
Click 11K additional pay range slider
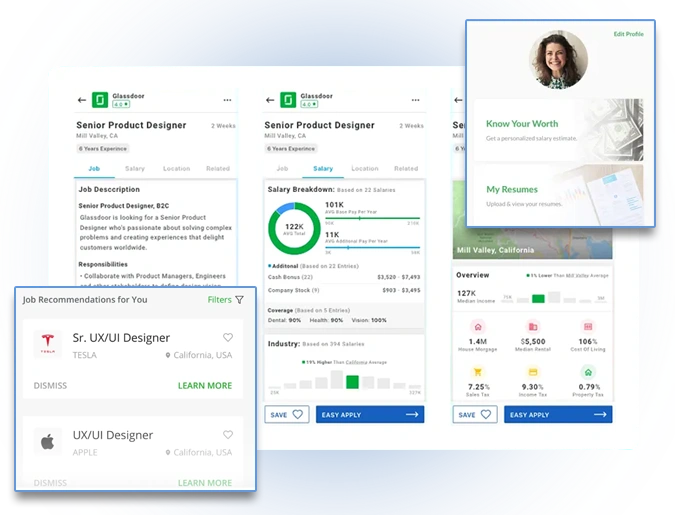pos(372,248)
